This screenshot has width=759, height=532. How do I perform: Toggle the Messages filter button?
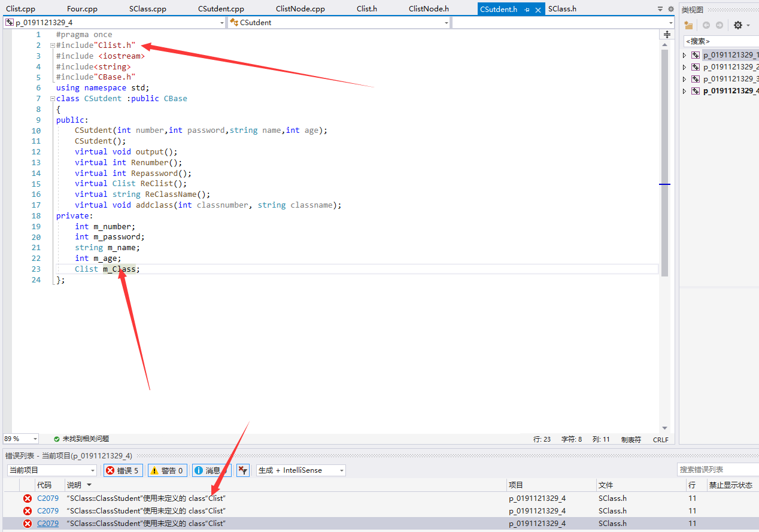click(x=211, y=470)
